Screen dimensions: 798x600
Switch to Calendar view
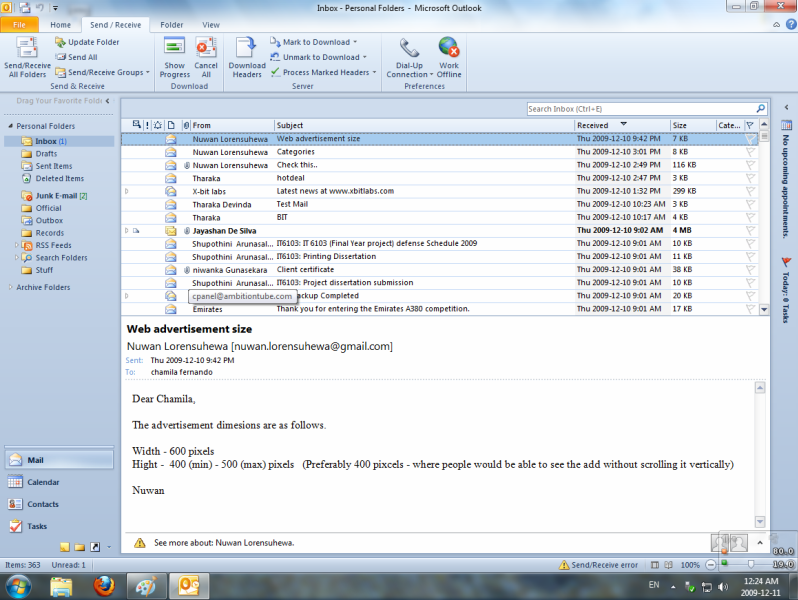(x=59, y=482)
